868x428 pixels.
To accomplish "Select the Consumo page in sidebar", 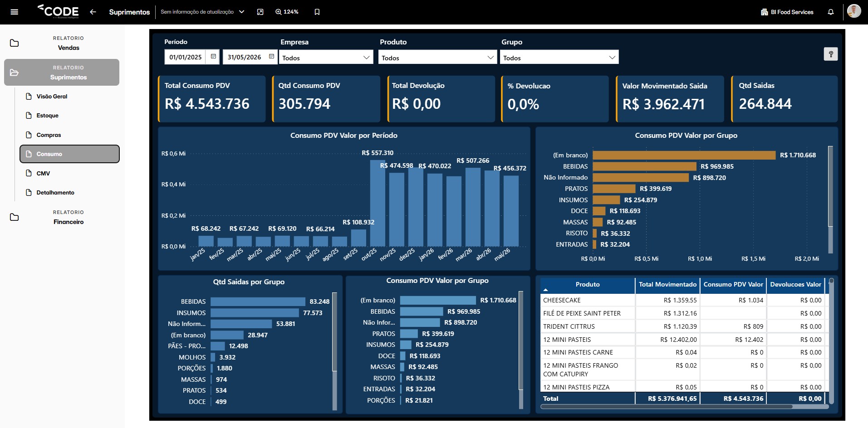I will click(70, 154).
